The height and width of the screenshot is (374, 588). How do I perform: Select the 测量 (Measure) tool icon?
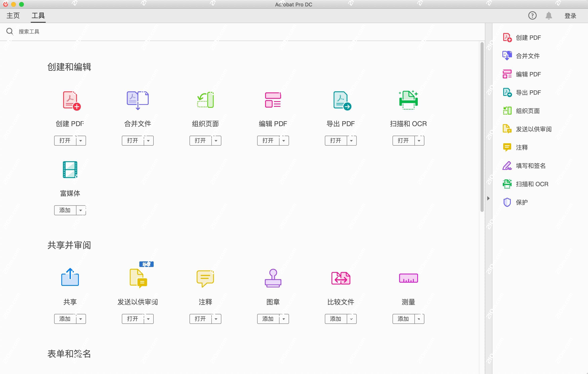408,278
